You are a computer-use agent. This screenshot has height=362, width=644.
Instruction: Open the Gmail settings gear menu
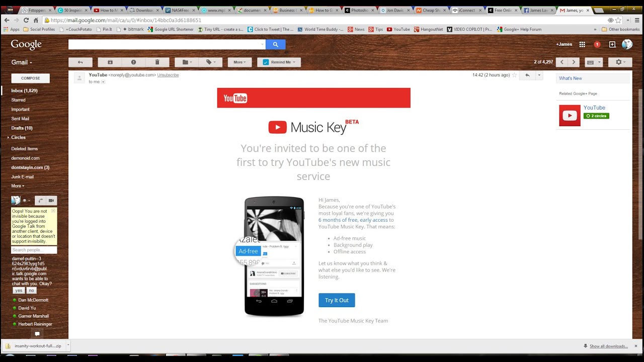point(621,62)
